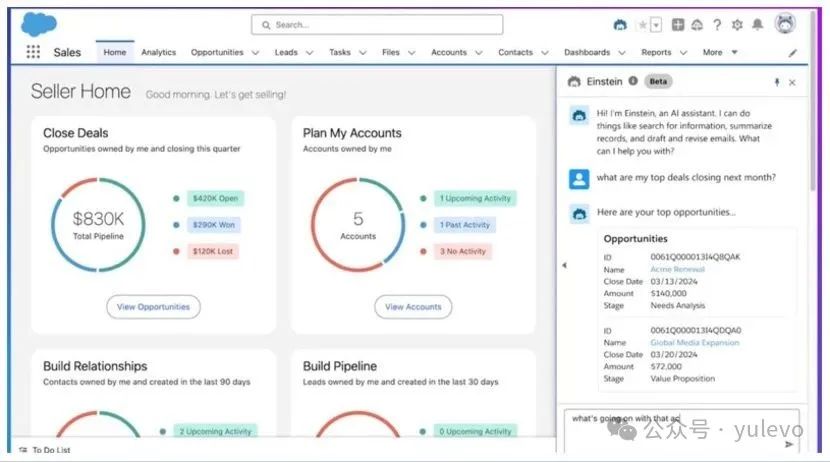Viewport: 830px width, 462px height.
Task: Open the Acme Renewal opportunity link
Action: (x=678, y=269)
